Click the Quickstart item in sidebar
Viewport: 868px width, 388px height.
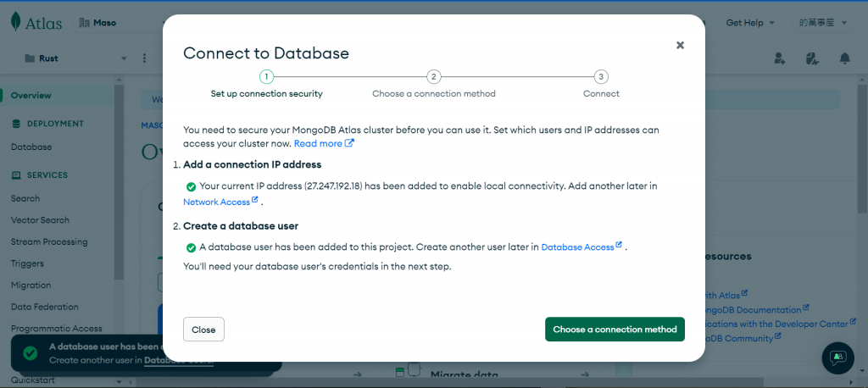coord(33,381)
